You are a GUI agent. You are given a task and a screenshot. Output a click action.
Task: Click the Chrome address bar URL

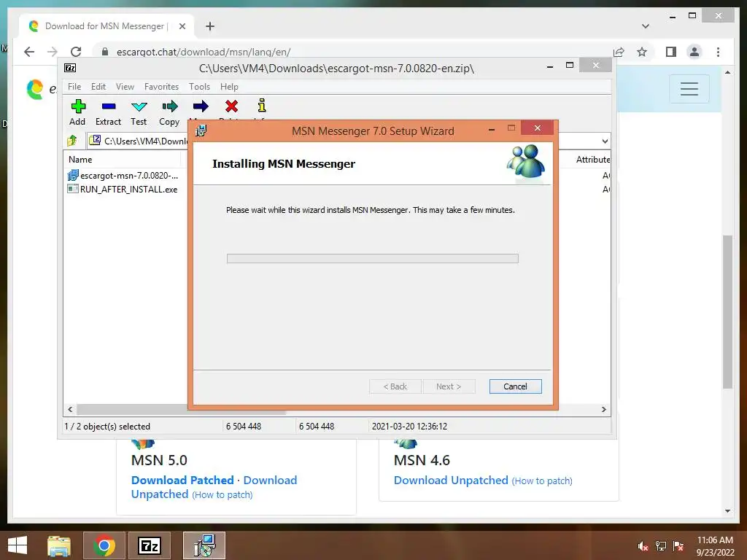coord(204,52)
